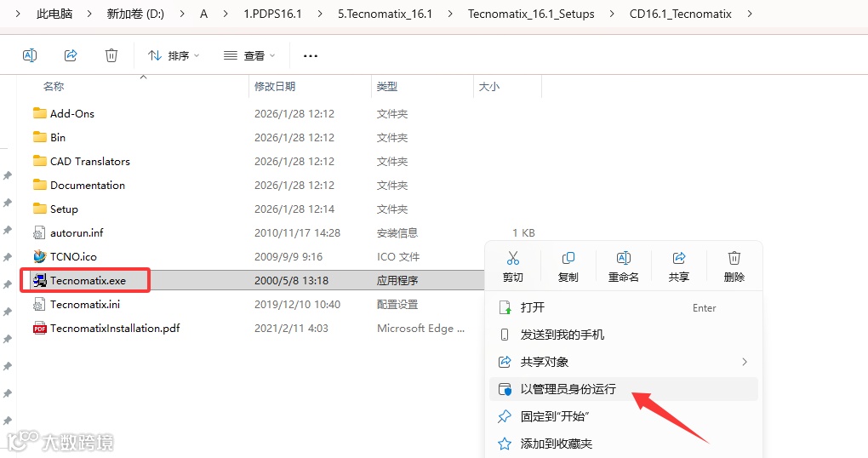Navigate to 5.Tecnomatix_16.1 breadcrumb
This screenshot has width=868, height=458.
pos(385,14)
